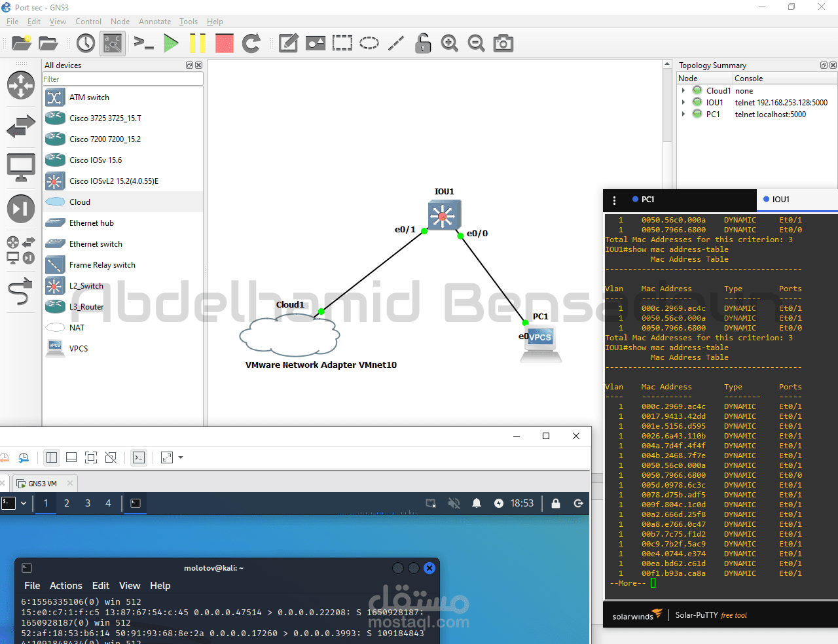838x644 pixels.
Task: Select the NAT device entry
Action: pos(123,328)
